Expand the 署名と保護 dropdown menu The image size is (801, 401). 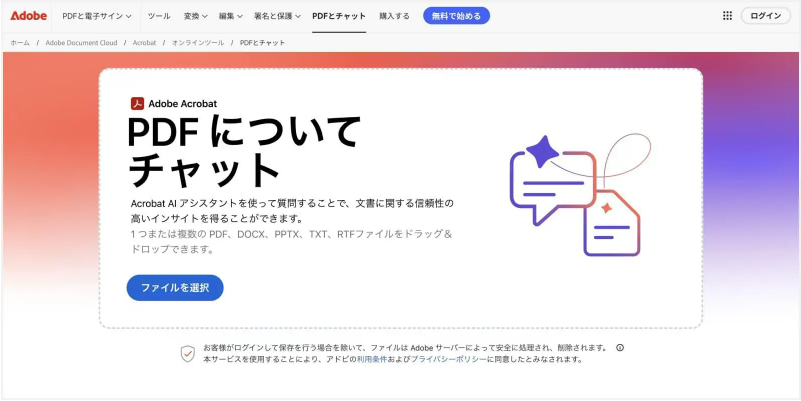click(x=277, y=16)
